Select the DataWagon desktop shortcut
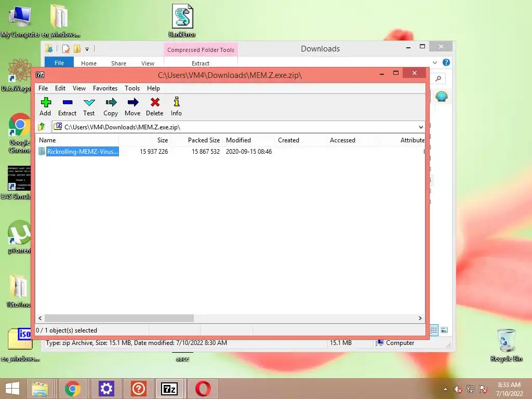 [16, 75]
